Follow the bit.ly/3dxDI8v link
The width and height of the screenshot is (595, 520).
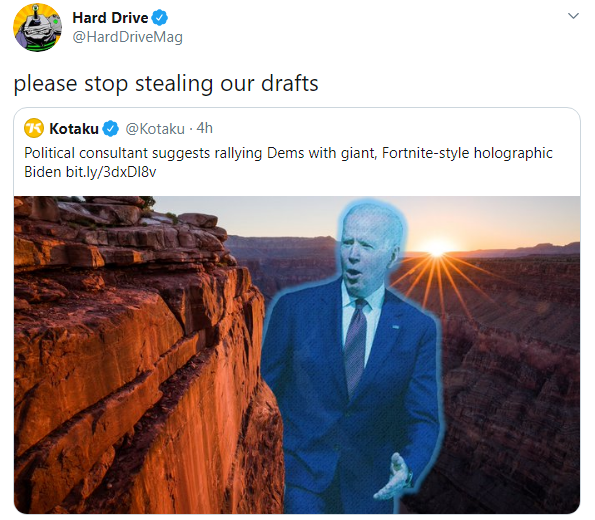[x=111, y=172]
